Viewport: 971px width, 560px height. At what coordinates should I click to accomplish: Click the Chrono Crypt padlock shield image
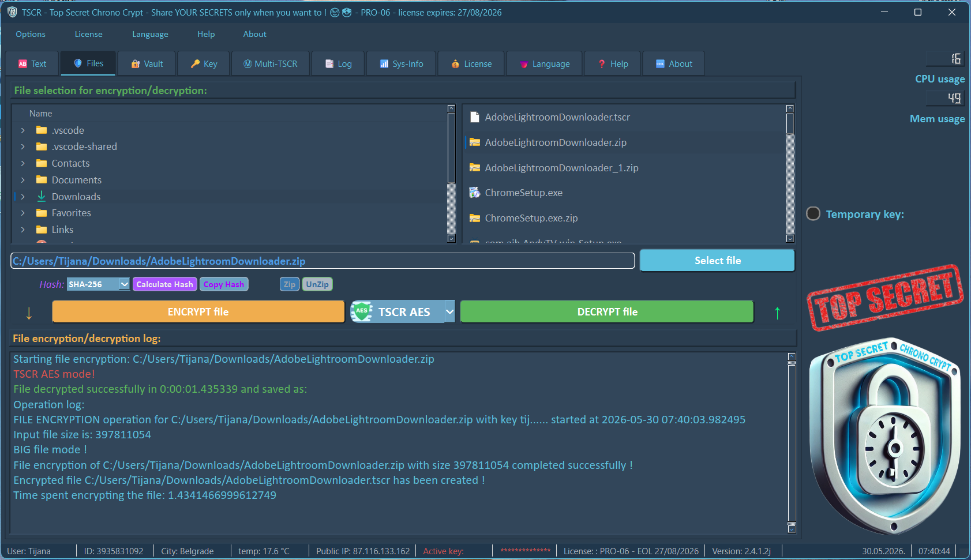coord(885,435)
